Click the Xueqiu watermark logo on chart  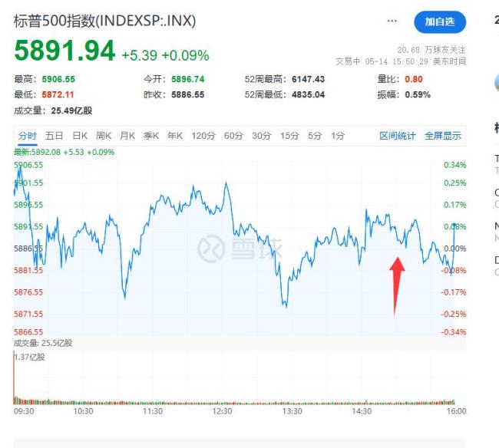(x=240, y=249)
